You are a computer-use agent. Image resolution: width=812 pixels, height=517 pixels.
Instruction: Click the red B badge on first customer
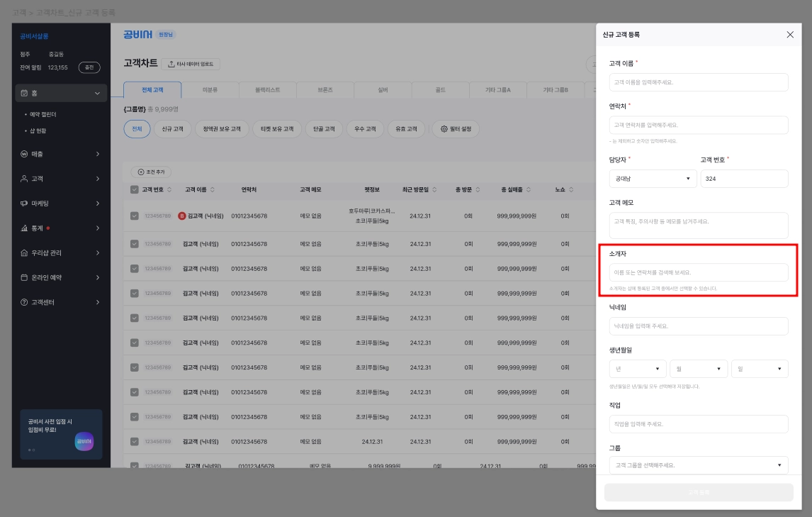[181, 216]
